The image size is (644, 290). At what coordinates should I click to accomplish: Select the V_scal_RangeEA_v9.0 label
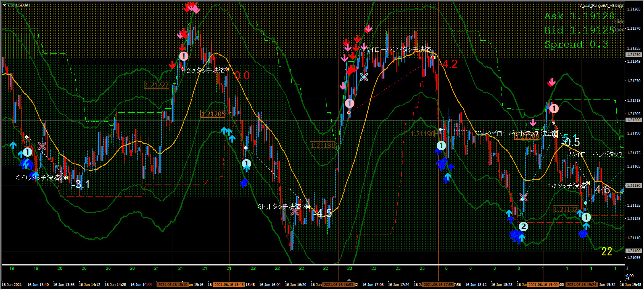[x=599, y=6]
